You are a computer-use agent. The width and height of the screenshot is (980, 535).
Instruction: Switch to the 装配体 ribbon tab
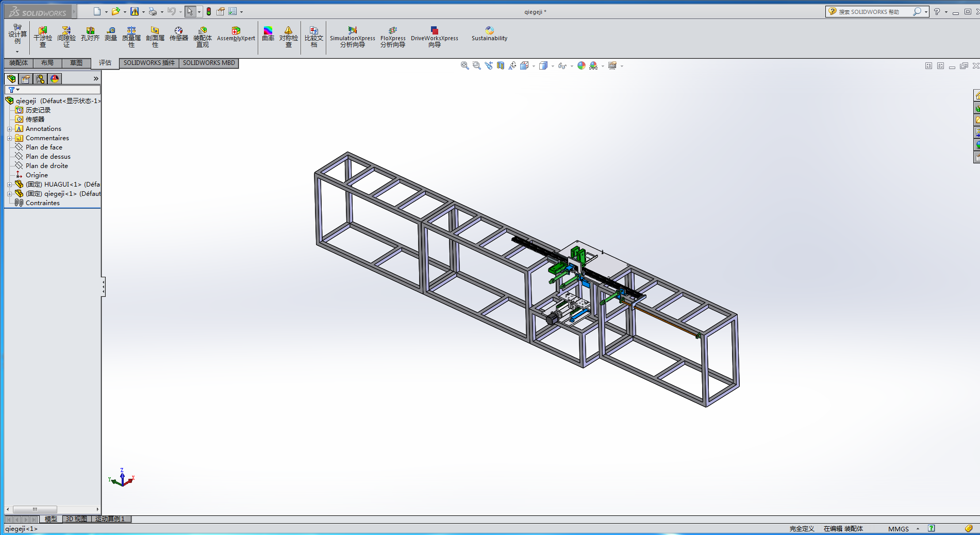pos(19,63)
